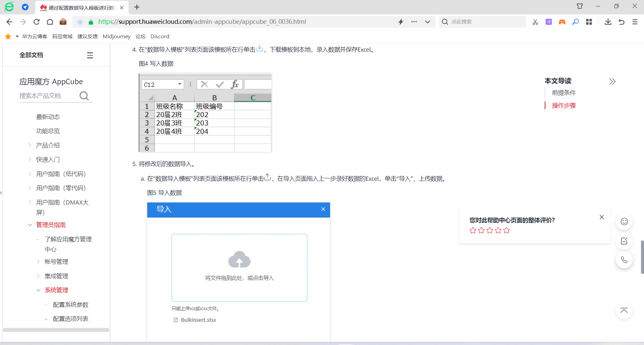This screenshot has width=644, height=345.
Task: Open a new browser tab
Action: [x=137, y=7]
